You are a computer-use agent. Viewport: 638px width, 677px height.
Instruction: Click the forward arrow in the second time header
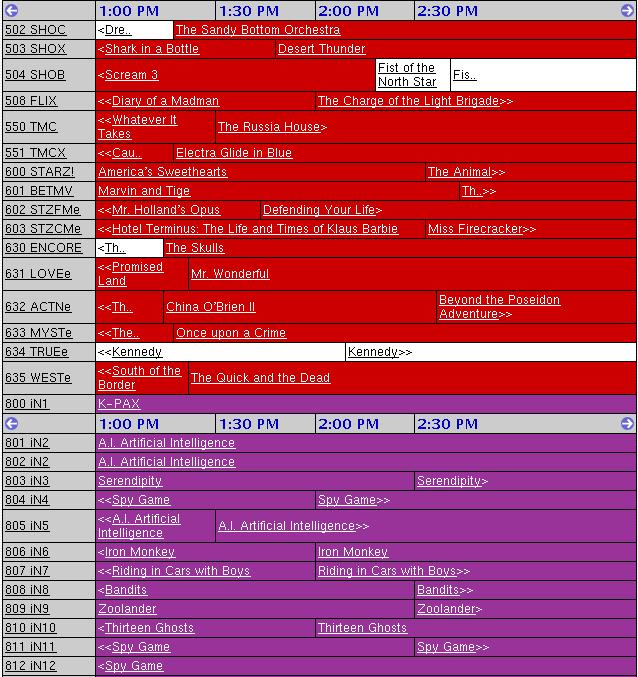coord(627,424)
